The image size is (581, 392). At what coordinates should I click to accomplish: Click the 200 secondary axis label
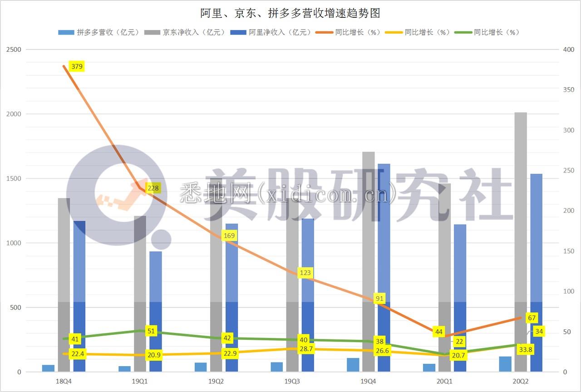tap(568, 211)
